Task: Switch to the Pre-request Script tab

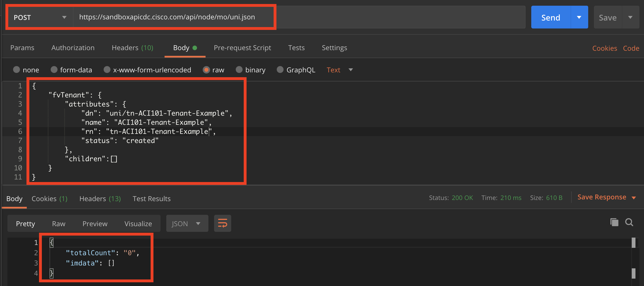Action: (x=242, y=48)
